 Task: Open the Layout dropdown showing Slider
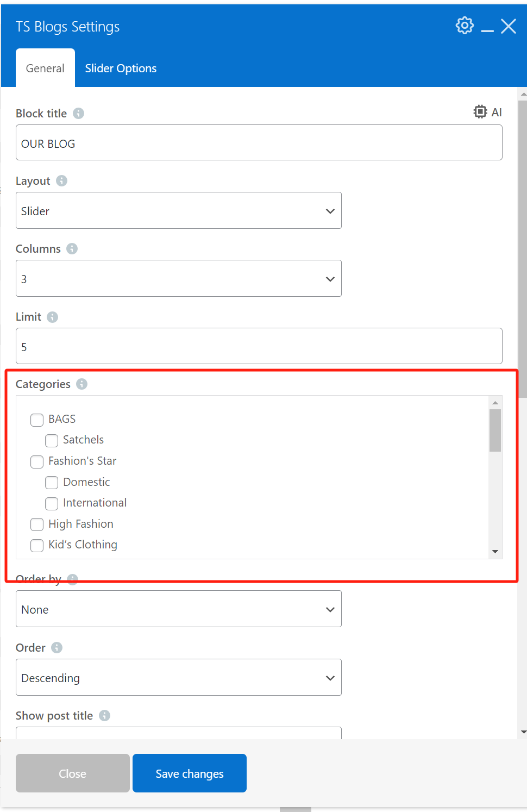click(179, 210)
